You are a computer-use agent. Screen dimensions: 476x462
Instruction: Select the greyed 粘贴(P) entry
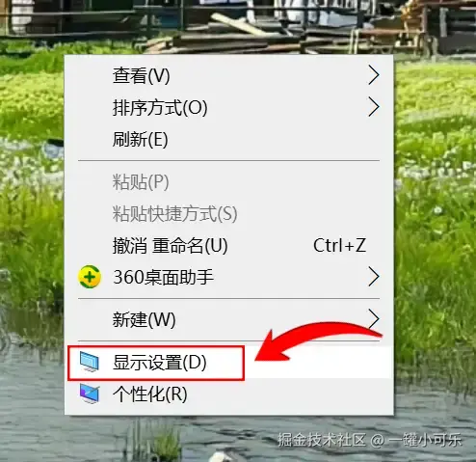[228, 182]
